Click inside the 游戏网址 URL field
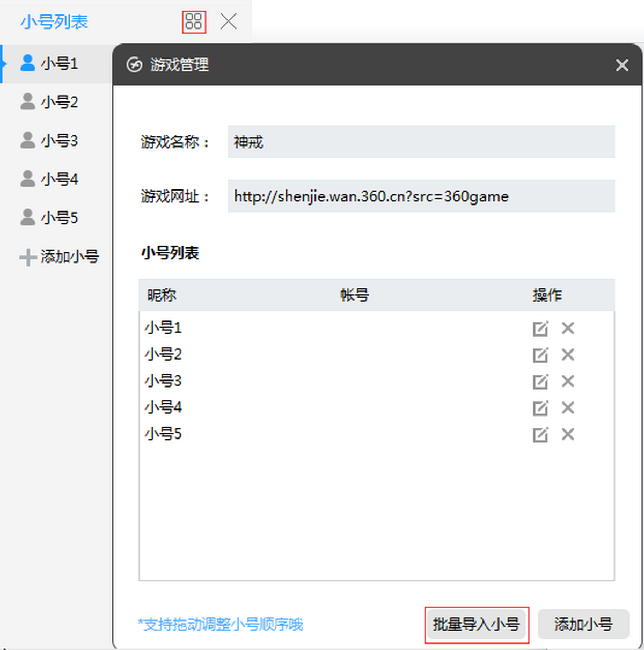The width and height of the screenshot is (644, 650). [x=421, y=196]
